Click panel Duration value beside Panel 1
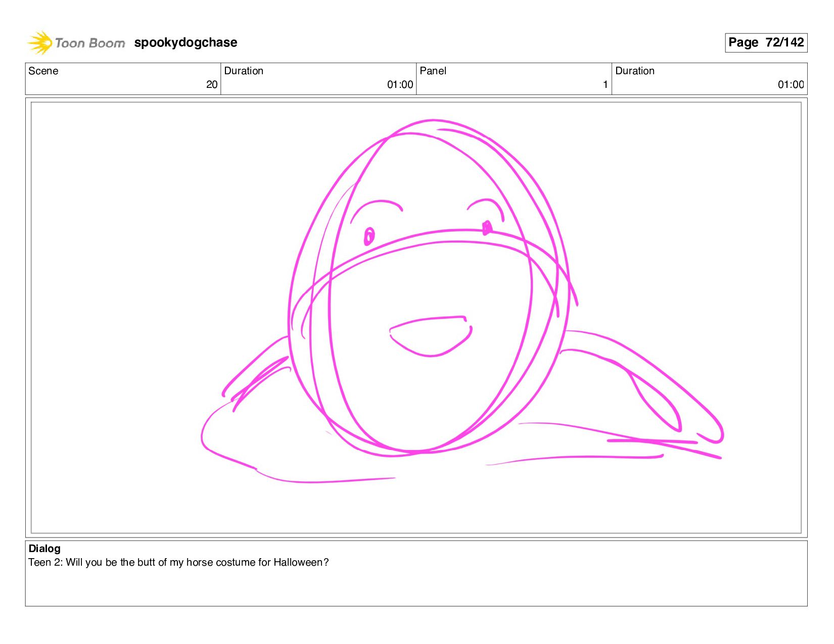 tap(791, 85)
